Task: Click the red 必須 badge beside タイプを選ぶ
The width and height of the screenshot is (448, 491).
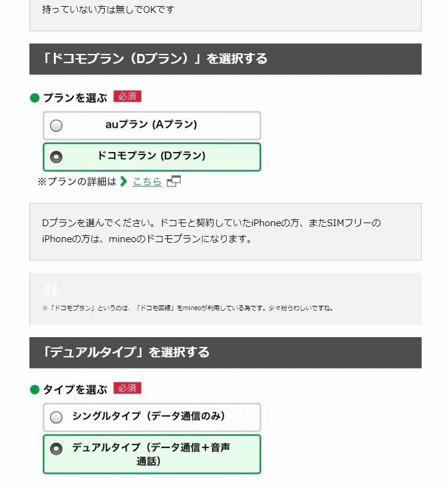Action: tap(127, 388)
